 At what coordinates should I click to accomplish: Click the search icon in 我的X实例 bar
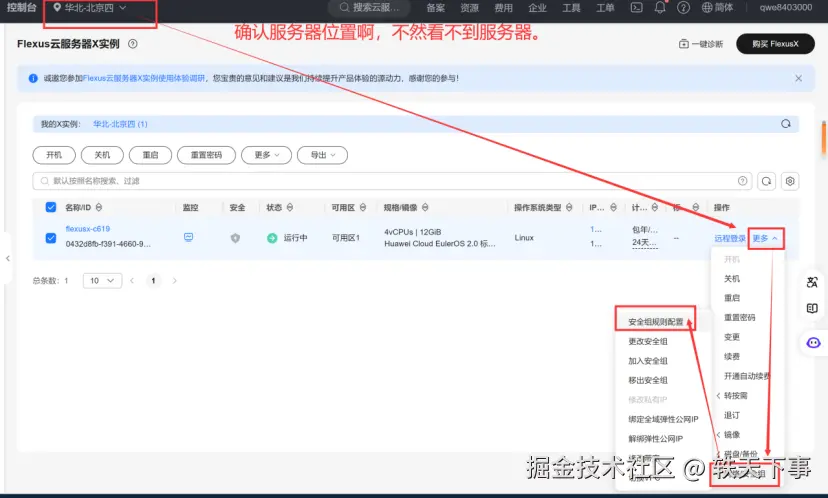786,124
